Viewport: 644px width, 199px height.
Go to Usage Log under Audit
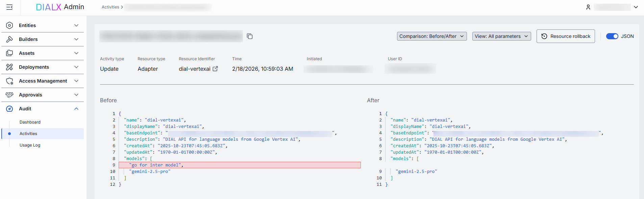pos(30,145)
